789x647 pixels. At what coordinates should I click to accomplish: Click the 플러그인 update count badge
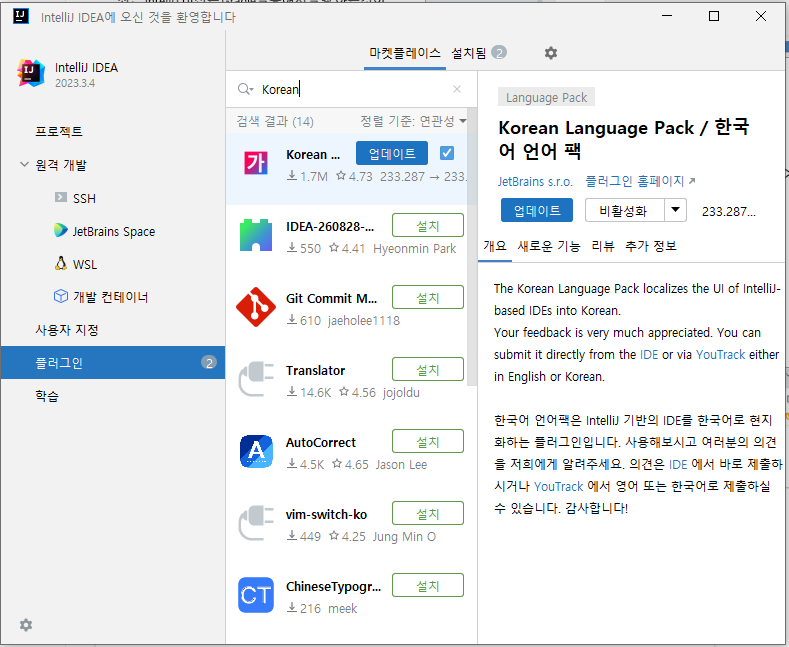tap(209, 362)
